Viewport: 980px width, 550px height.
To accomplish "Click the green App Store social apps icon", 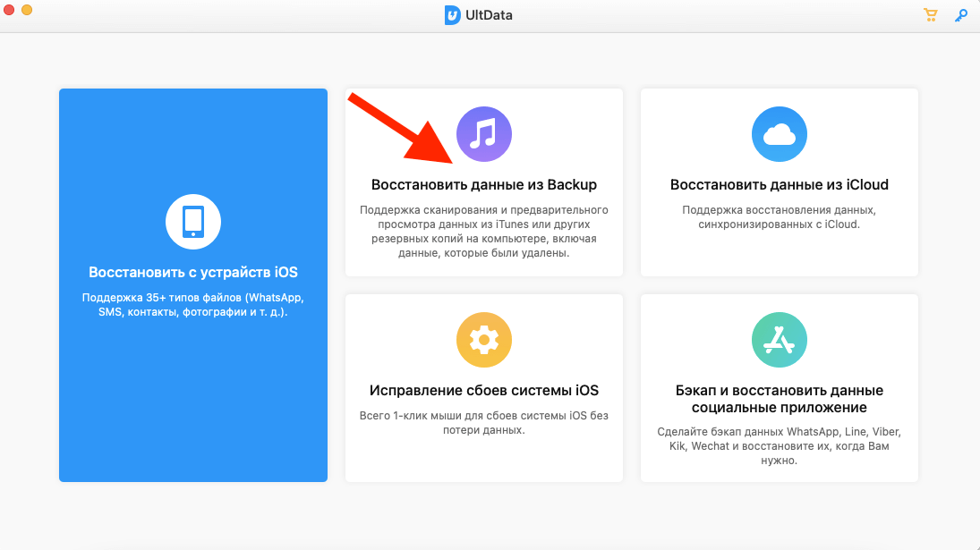I will click(779, 340).
